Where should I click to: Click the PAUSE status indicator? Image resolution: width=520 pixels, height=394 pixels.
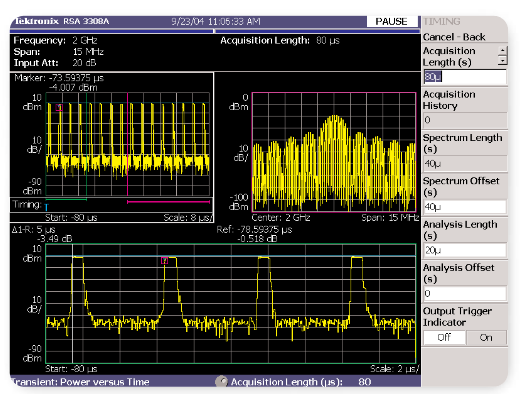tap(391, 21)
